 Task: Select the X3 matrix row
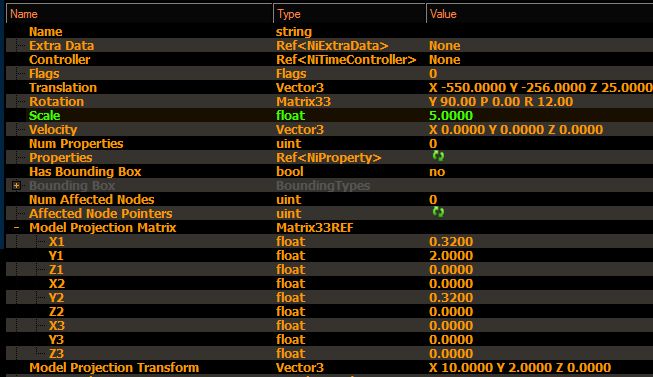329,325
